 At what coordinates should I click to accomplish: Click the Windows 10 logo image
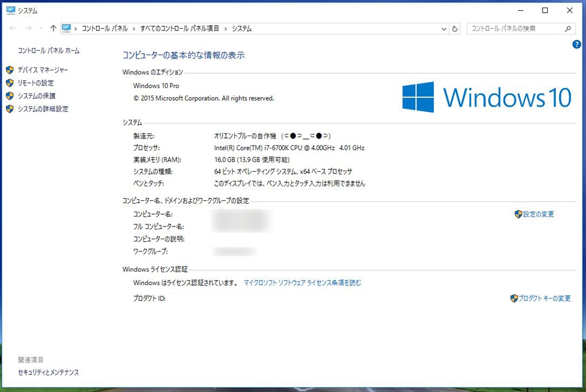tap(486, 97)
